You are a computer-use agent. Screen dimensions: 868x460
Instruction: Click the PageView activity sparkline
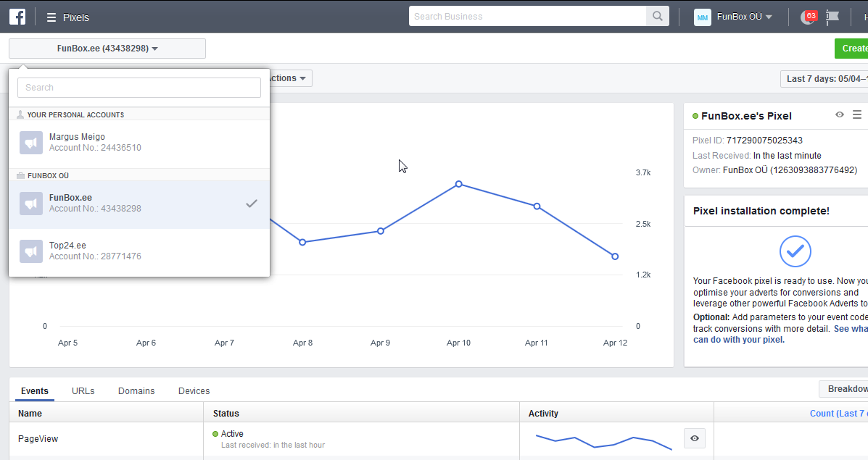(603, 441)
